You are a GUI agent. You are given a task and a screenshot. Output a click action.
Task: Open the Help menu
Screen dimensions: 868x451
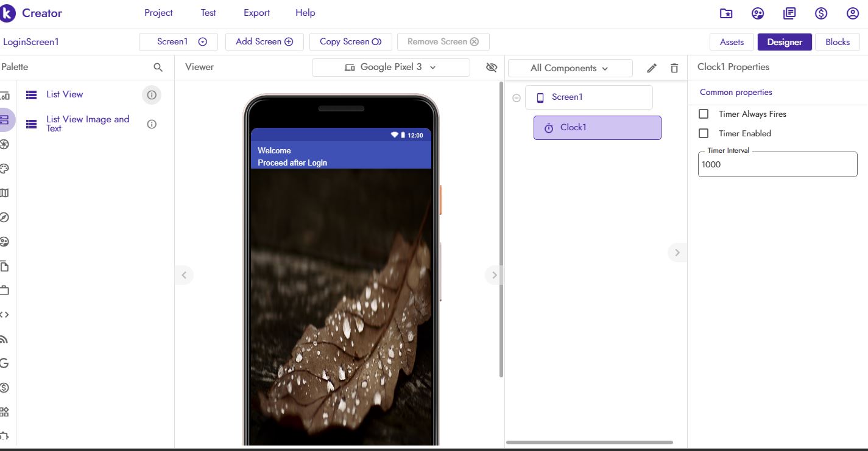click(305, 13)
